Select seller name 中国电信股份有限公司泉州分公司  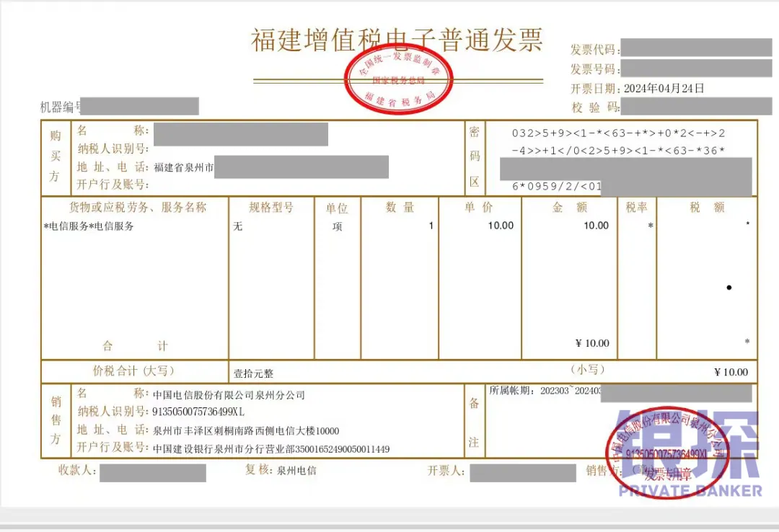(x=229, y=396)
